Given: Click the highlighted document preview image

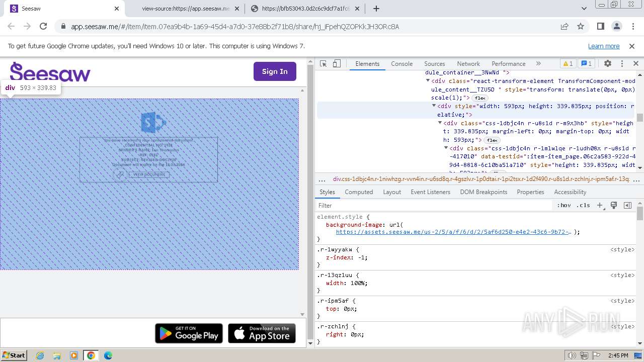Looking at the screenshot, I should point(149,184).
